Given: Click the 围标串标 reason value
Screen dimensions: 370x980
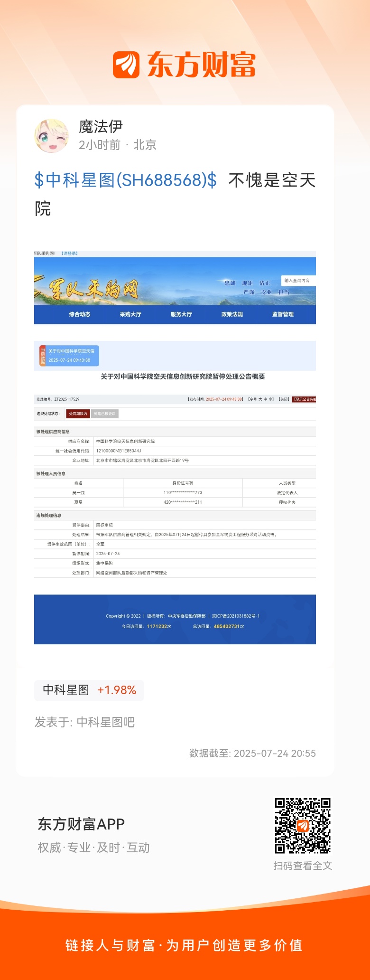Looking at the screenshot, I should pos(104,526).
